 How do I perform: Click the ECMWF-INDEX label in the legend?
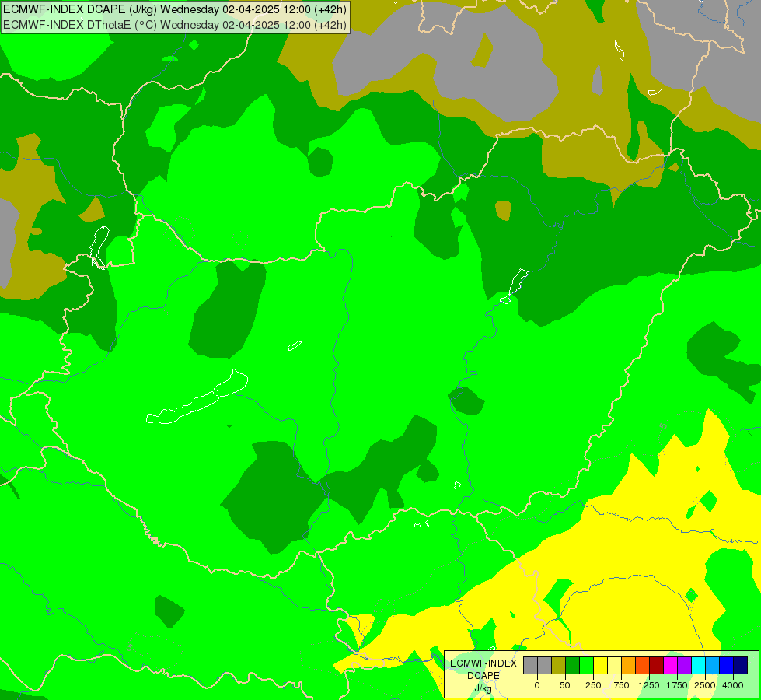[483, 663]
